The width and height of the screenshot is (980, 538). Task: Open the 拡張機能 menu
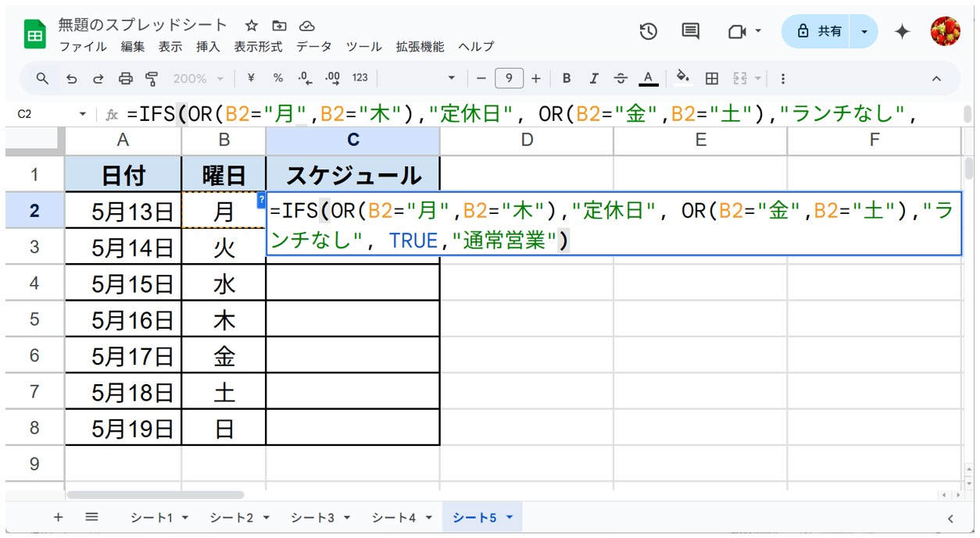click(x=420, y=47)
